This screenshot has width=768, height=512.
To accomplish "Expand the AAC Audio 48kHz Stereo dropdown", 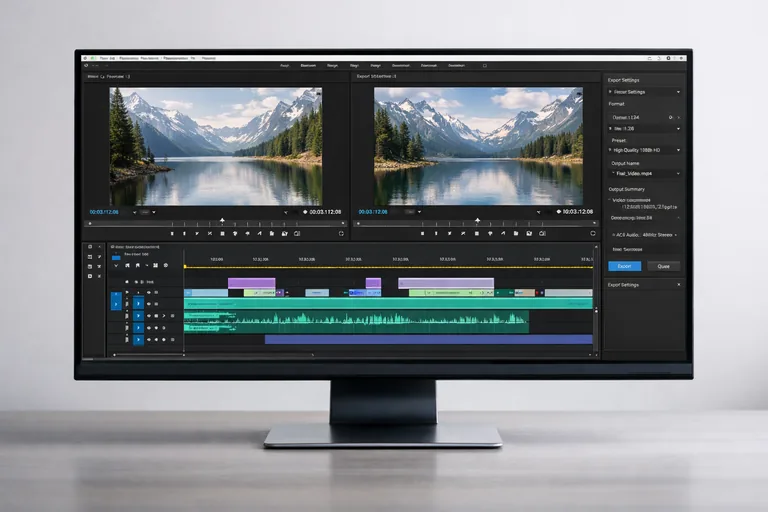I will [x=676, y=234].
